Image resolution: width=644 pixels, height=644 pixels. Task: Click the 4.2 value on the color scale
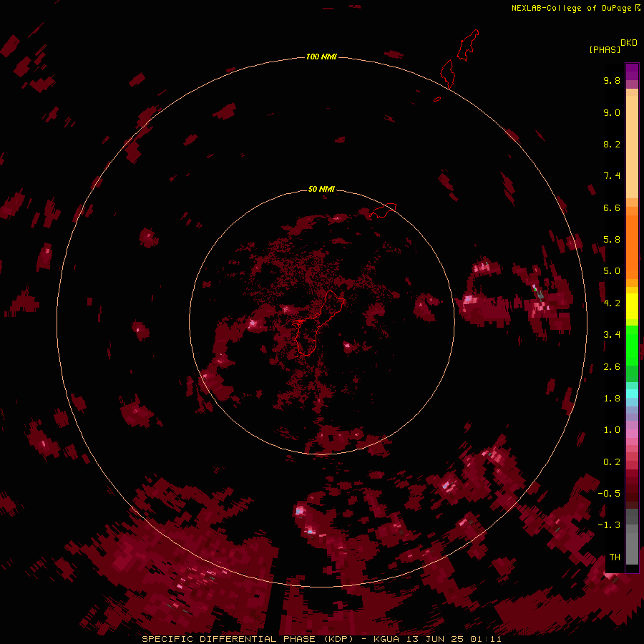click(612, 303)
